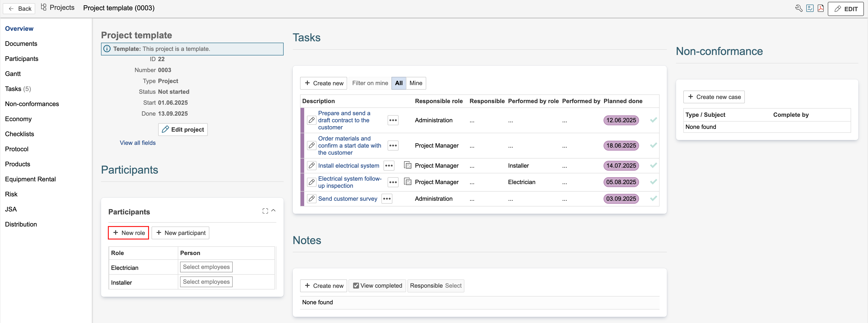Select the All filter toggle

coord(399,83)
